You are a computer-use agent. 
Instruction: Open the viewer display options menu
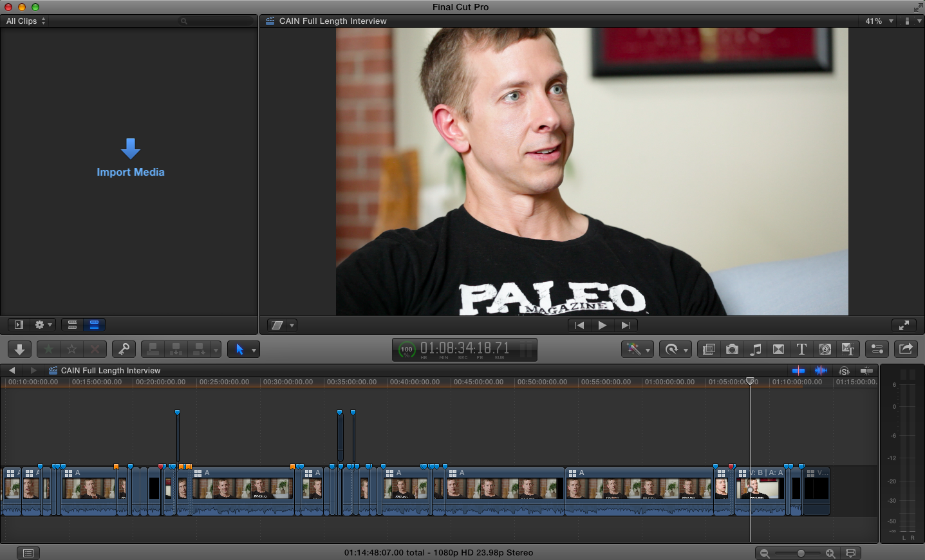[x=912, y=21]
